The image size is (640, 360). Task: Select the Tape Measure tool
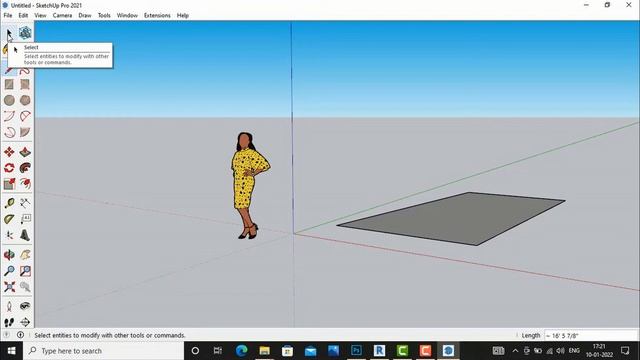[9, 203]
